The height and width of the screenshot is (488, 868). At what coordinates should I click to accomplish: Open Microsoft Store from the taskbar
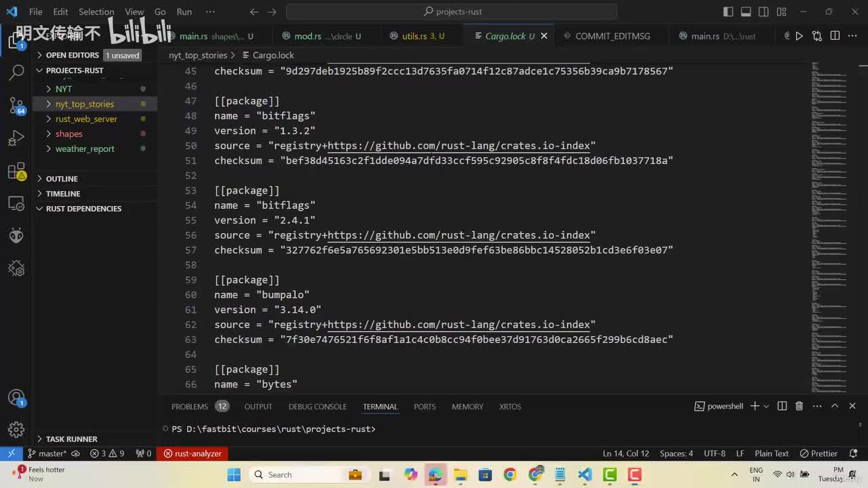(x=485, y=474)
